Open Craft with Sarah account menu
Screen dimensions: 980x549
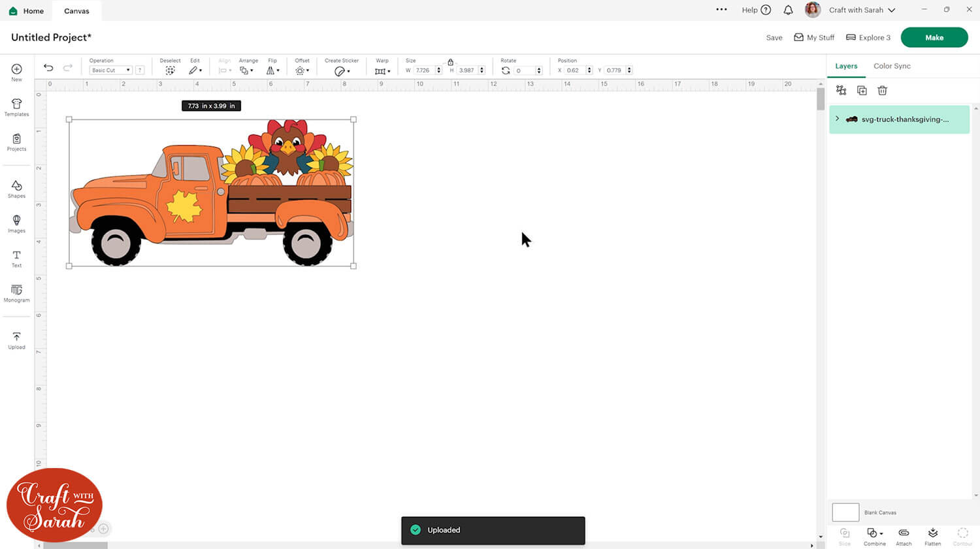[861, 10]
